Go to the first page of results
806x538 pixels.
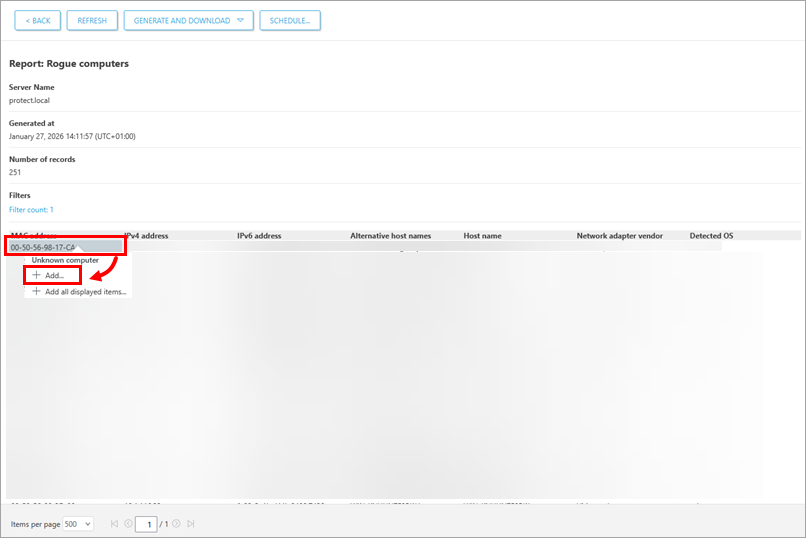click(114, 524)
